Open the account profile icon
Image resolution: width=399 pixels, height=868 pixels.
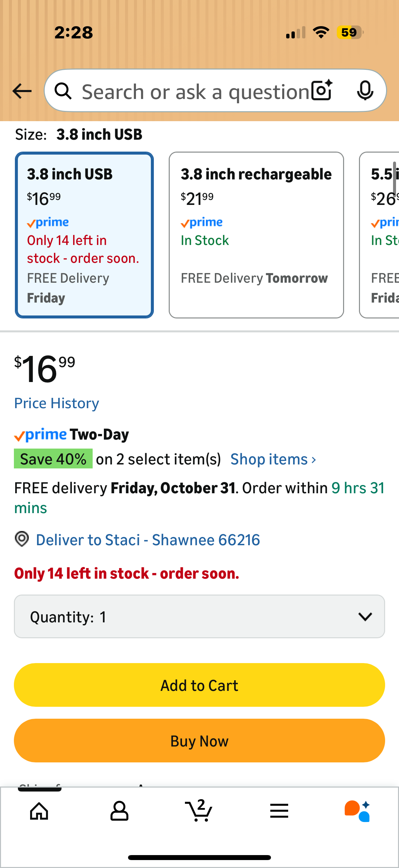tap(119, 811)
